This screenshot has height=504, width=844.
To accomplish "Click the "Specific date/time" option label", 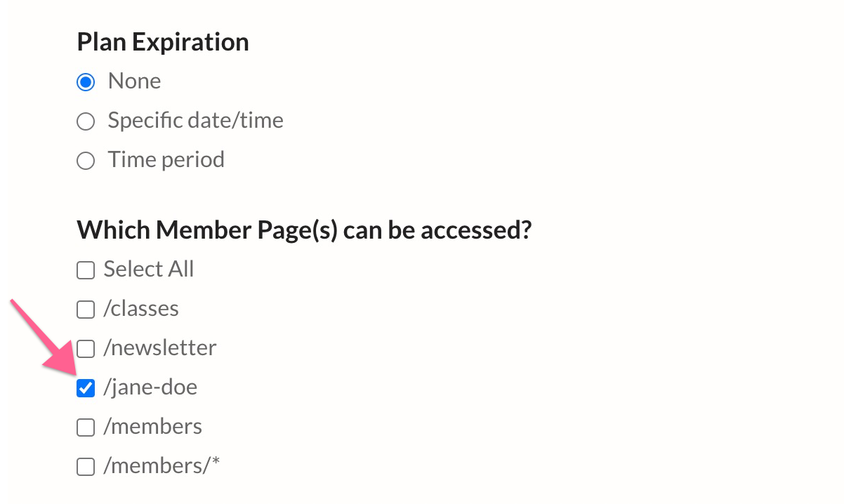I will tap(194, 120).
